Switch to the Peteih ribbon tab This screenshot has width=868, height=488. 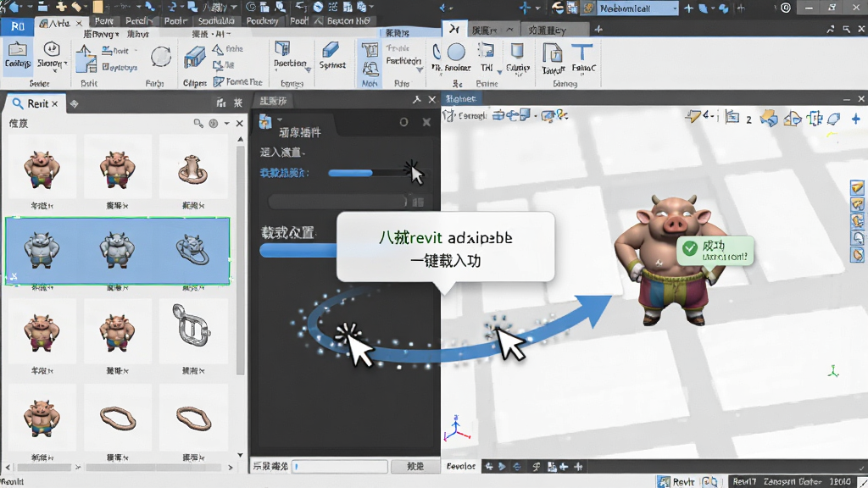click(138, 21)
